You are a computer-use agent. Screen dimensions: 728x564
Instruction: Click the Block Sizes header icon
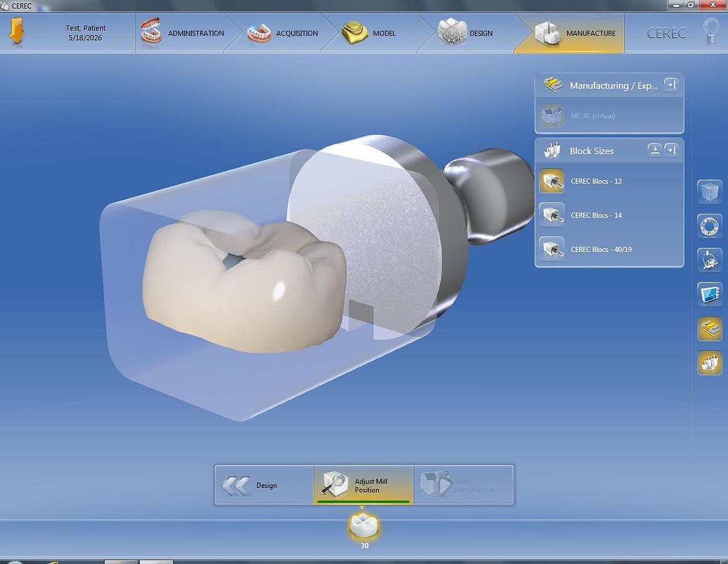552,151
